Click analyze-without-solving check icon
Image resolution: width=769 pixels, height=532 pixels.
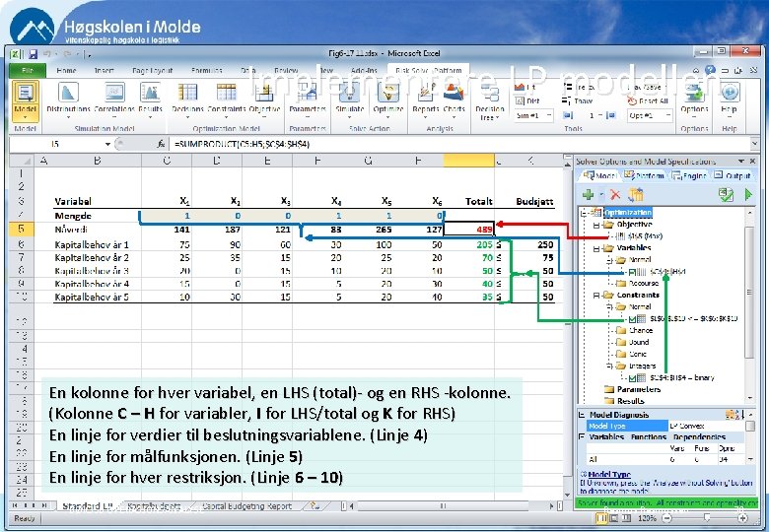[726, 195]
